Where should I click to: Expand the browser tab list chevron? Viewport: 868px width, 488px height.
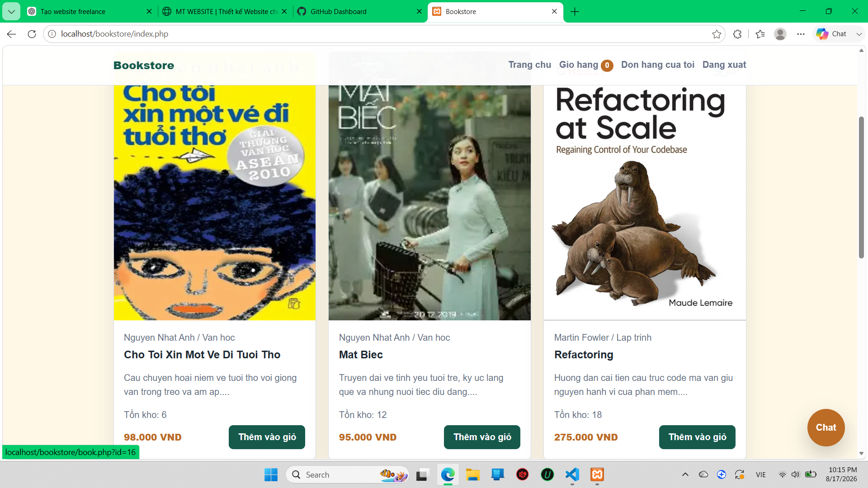coord(11,11)
